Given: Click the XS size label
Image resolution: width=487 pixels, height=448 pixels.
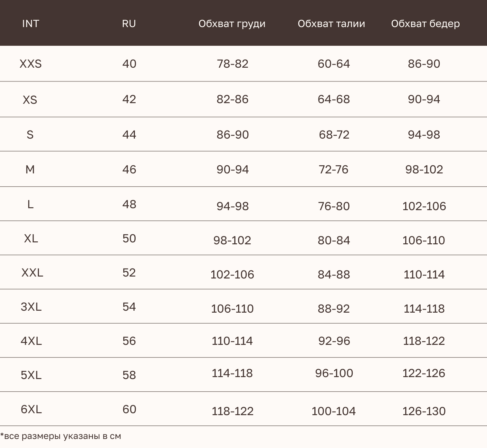Looking at the screenshot, I should (x=30, y=100).
